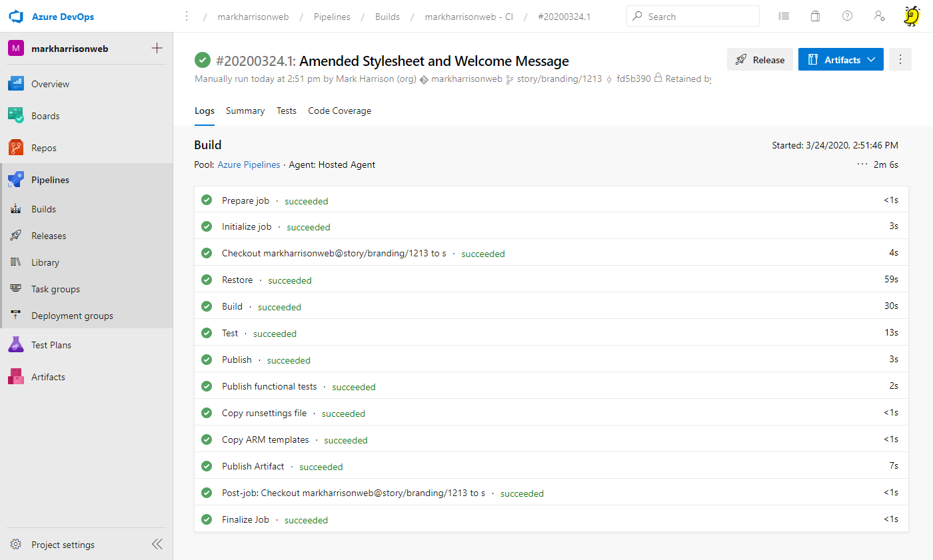Open the Artifacts sidebar icon

click(x=16, y=377)
